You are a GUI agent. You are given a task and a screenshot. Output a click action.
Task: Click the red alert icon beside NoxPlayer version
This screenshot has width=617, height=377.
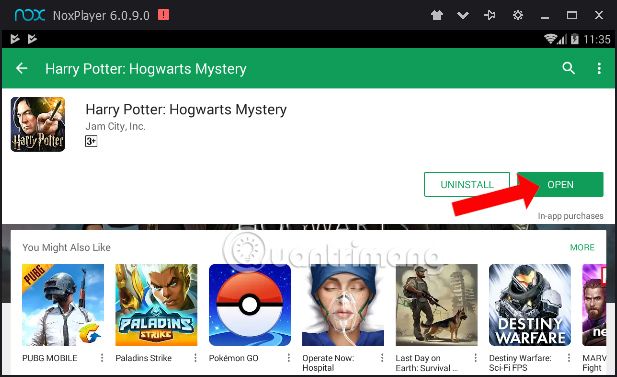[163, 15]
